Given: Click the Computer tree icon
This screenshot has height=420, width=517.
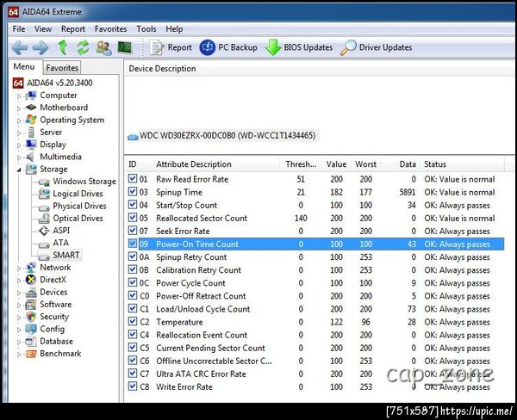Looking at the screenshot, I should coord(31,96).
